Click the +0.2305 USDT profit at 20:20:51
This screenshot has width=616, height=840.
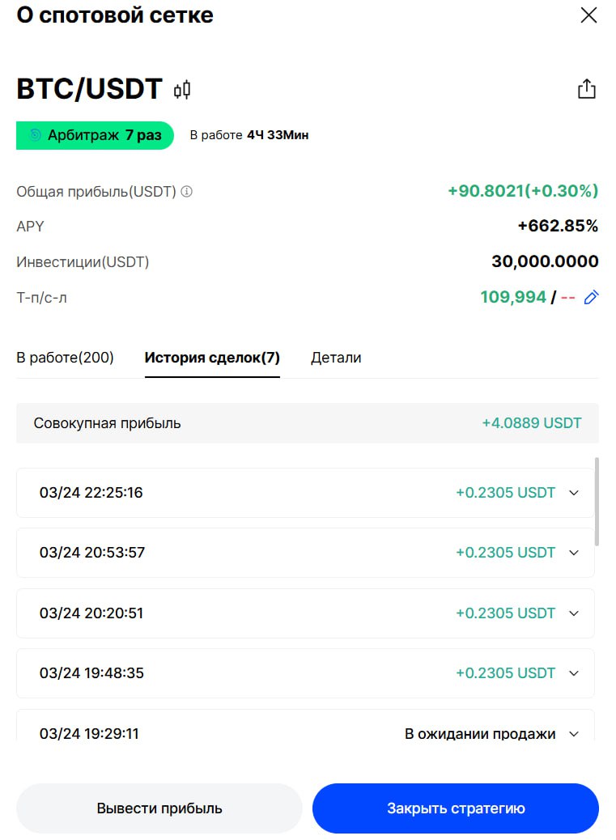(505, 613)
